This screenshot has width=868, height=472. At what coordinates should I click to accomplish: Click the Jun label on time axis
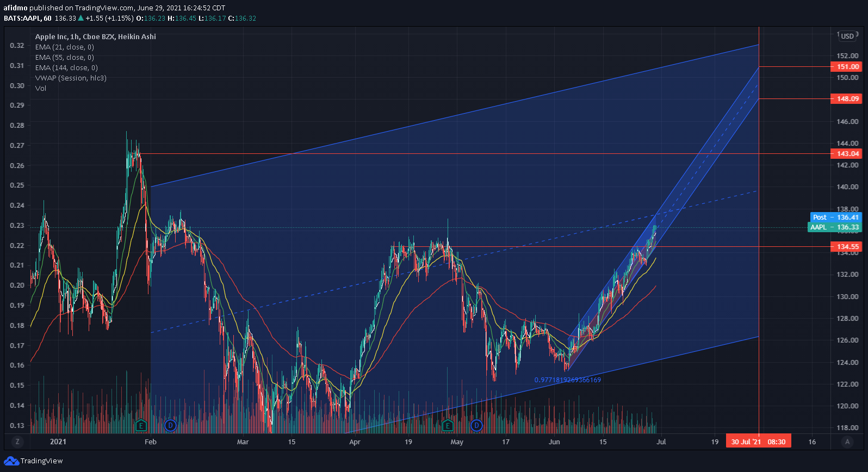point(554,442)
